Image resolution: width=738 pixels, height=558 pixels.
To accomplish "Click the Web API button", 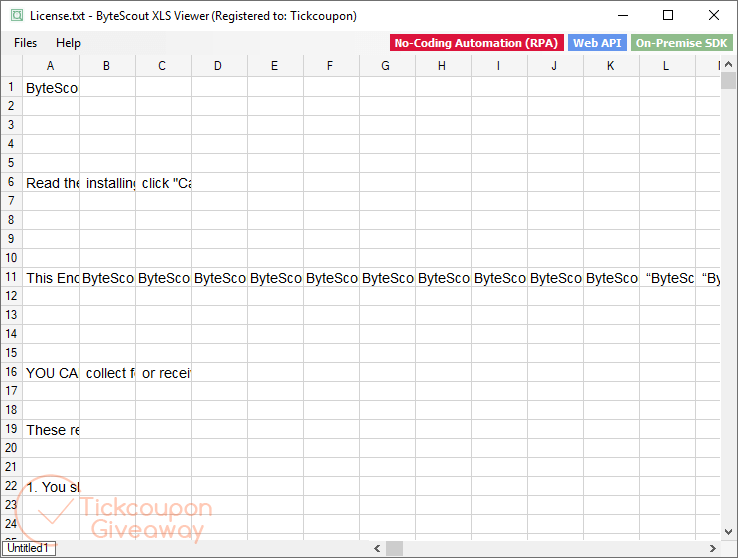I will point(597,43).
